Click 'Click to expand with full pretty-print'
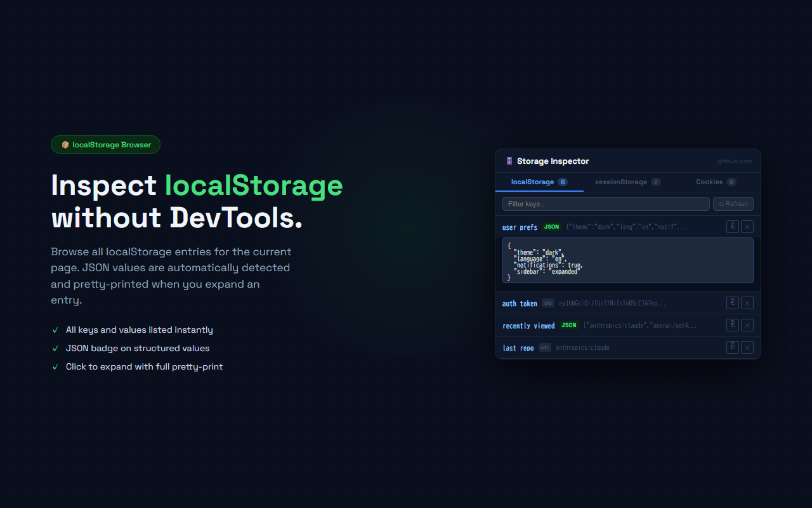This screenshot has width=812, height=508. [144, 366]
